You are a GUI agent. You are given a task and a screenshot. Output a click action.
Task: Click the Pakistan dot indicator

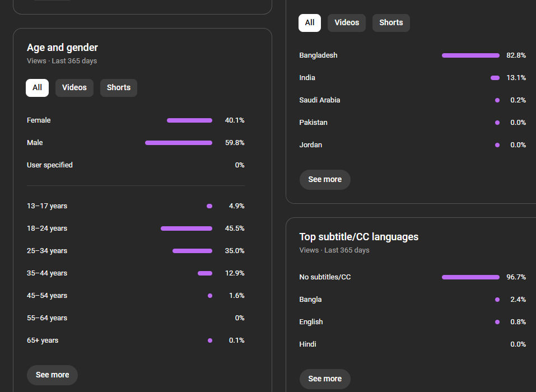point(497,123)
